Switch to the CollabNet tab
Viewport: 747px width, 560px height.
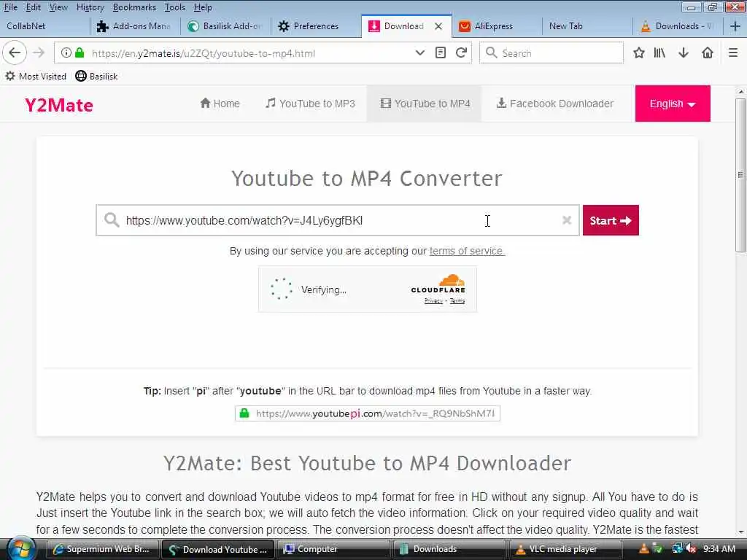[44, 26]
